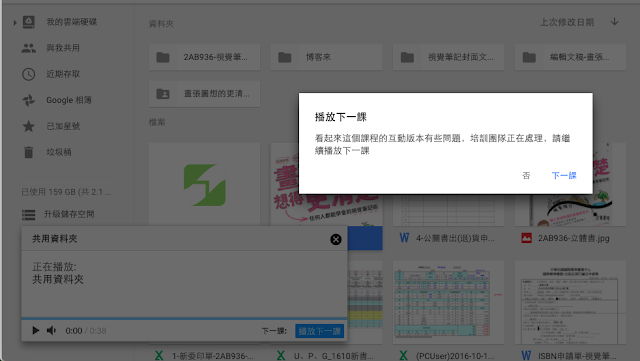Image resolution: width=640 pixels, height=361 pixels.
Task: Open the 博客來 folder
Action: (326, 57)
